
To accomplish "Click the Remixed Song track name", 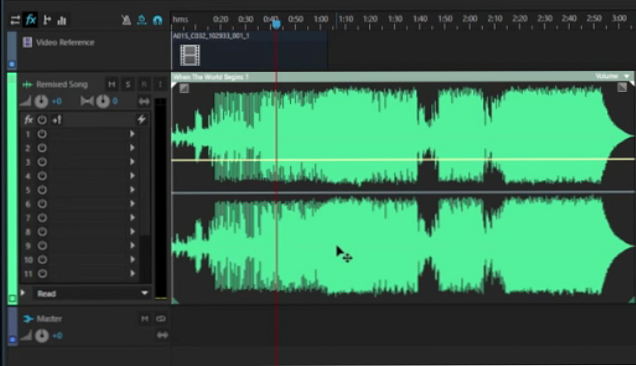I will [62, 84].
